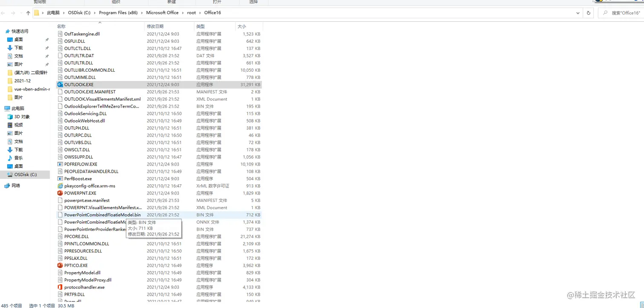Select OSDisk (C:) in navigation pane
The height and width of the screenshot is (308, 644).
[26, 174]
